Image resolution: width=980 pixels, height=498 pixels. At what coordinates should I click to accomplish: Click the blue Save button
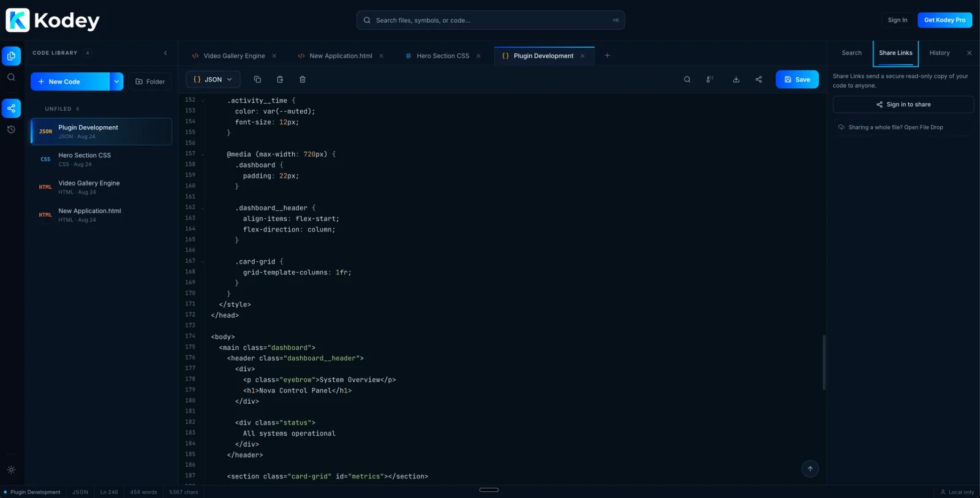coord(797,80)
